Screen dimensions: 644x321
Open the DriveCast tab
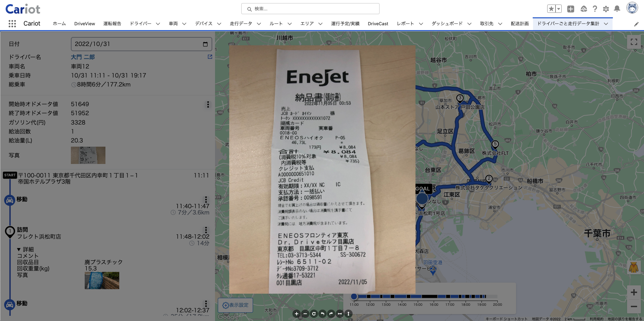click(378, 24)
